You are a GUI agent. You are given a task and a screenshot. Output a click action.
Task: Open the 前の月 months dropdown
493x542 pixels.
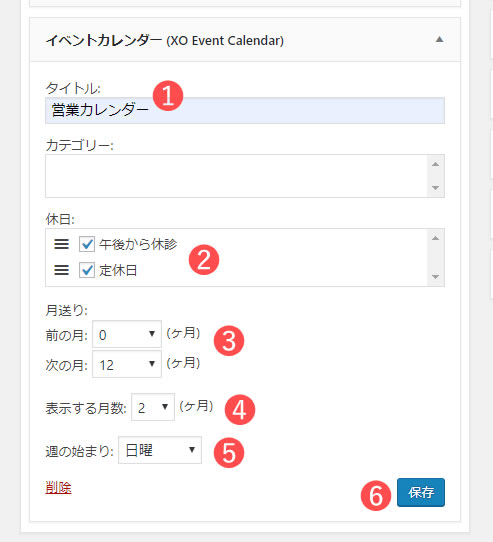(x=127, y=334)
